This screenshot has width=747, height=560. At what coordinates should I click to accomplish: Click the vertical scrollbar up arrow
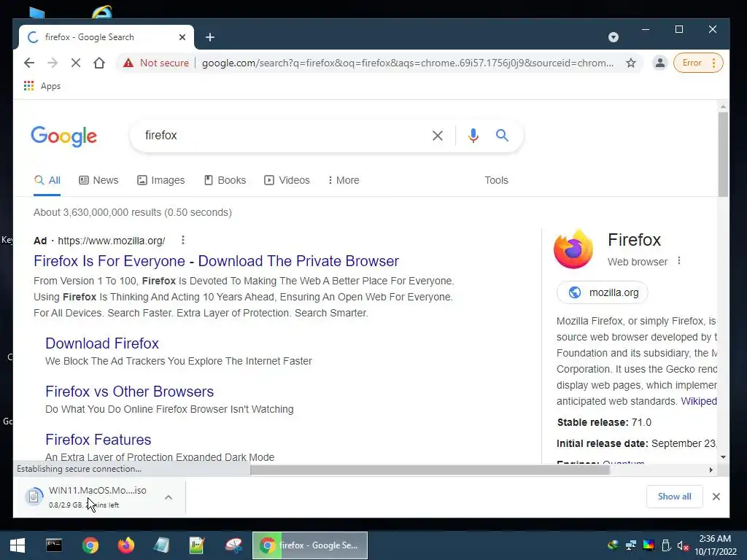tap(723, 106)
